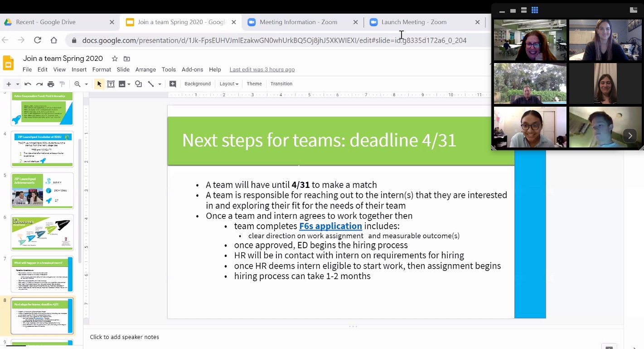The width and height of the screenshot is (644, 349).
Task: Switch Zoom to two-video stacked view
Action: point(523,10)
